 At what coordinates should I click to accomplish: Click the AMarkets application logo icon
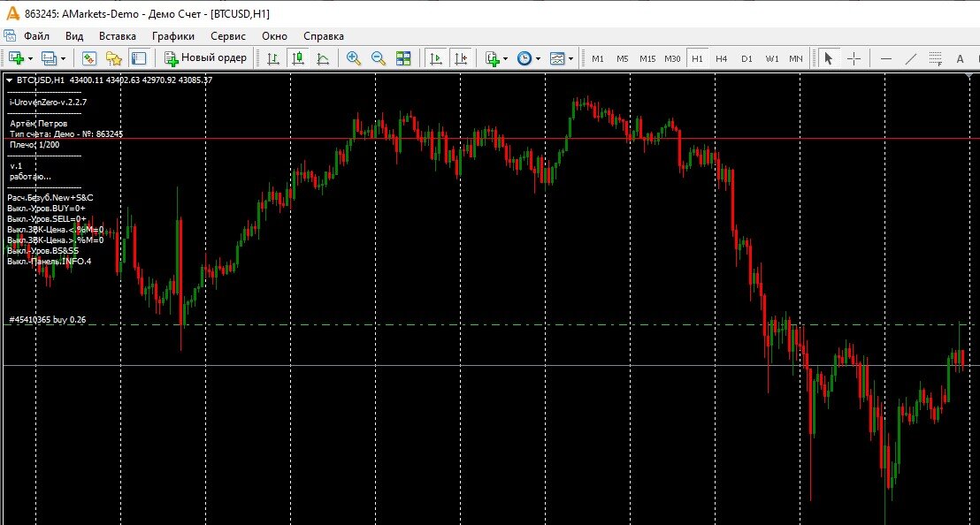coord(12,13)
